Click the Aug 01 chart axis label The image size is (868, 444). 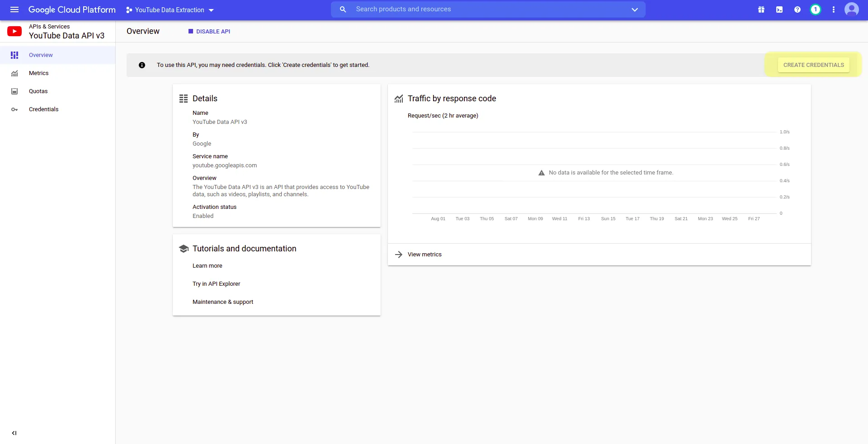point(438,219)
